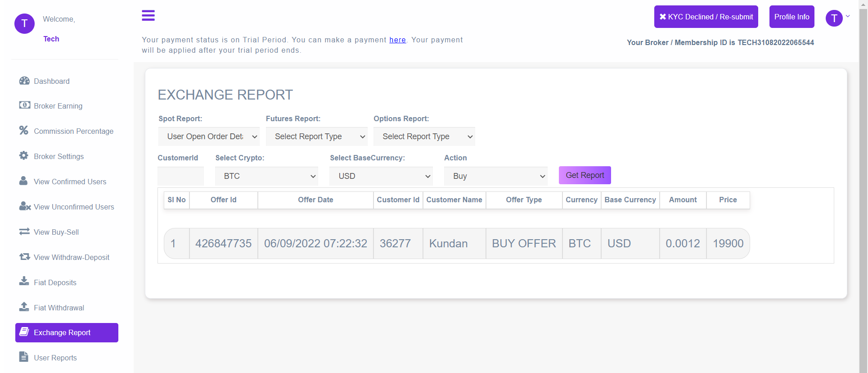Viewport: 868px width, 373px height.
Task: Click the Offer Type column header
Action: 524,200
